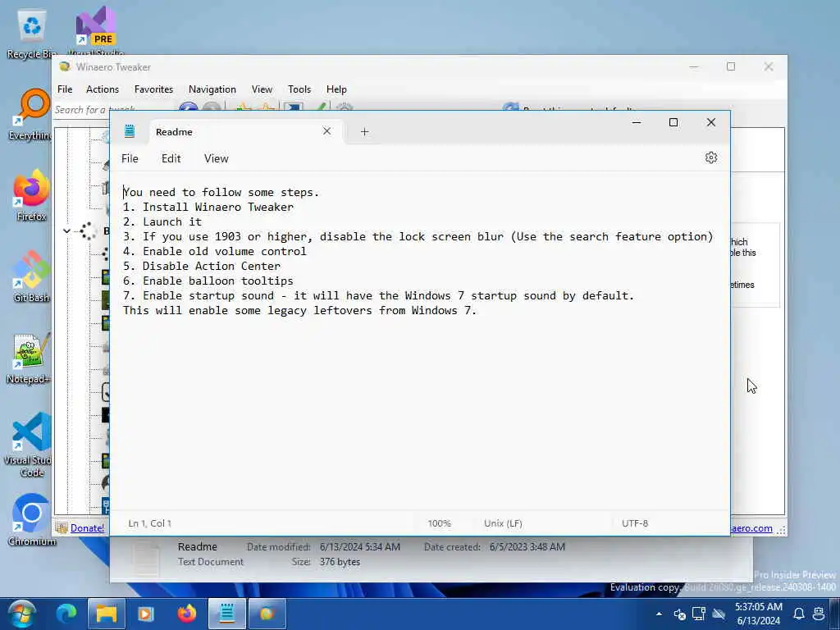
Task: Click '6/13/2024 5:34 AM' date modified value
Action: (x=360, y=547)
